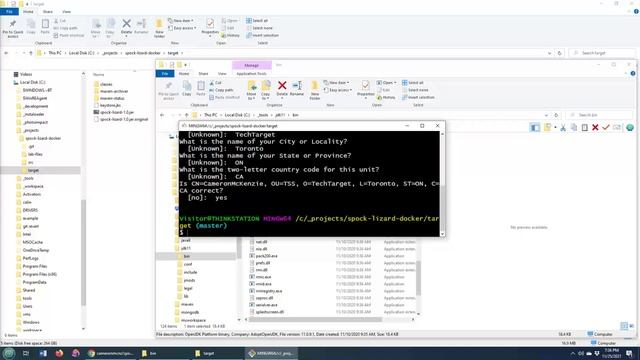Open New item dropdown in bin window
Image resolution: width=640 pixels, height=360 pixels.
337,83
